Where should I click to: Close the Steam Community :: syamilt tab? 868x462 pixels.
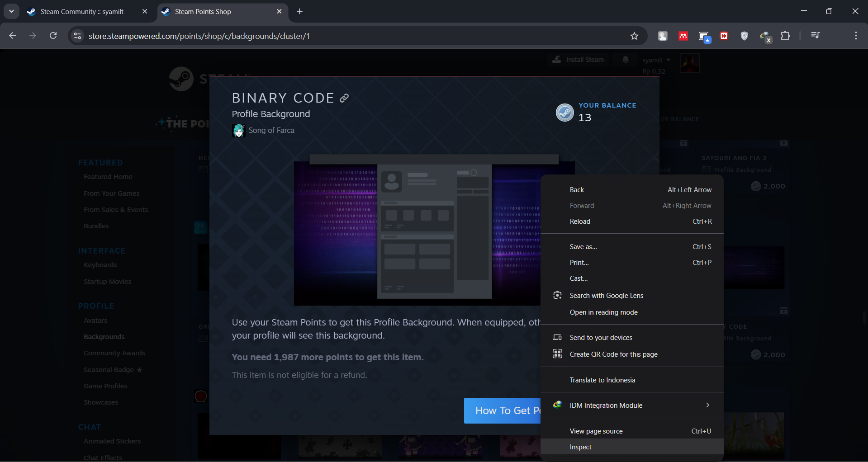tap(145, 12)
